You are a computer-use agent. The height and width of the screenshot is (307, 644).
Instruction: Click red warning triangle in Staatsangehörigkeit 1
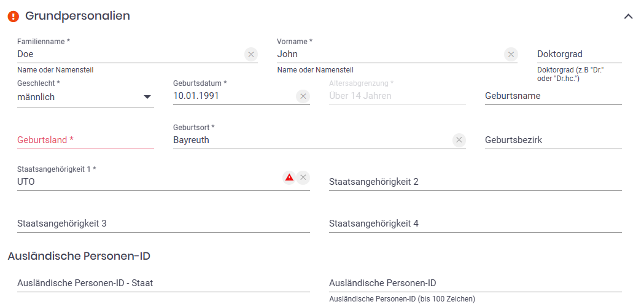[289, 177]
